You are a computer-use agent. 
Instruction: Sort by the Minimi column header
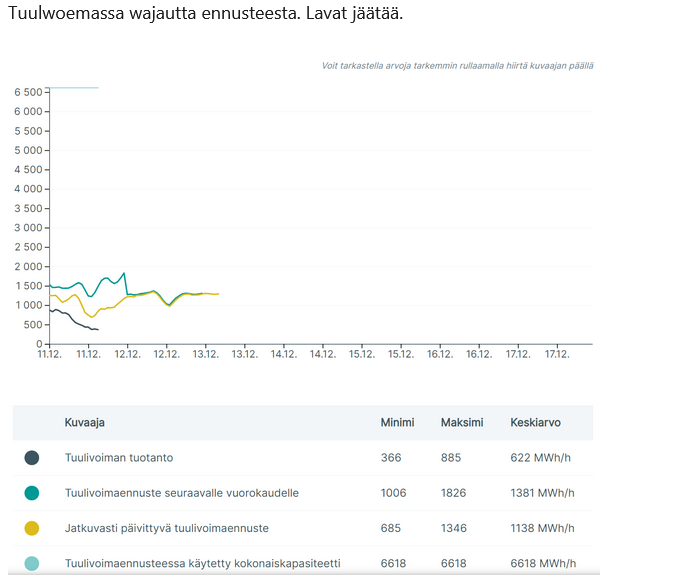point(397,423)
